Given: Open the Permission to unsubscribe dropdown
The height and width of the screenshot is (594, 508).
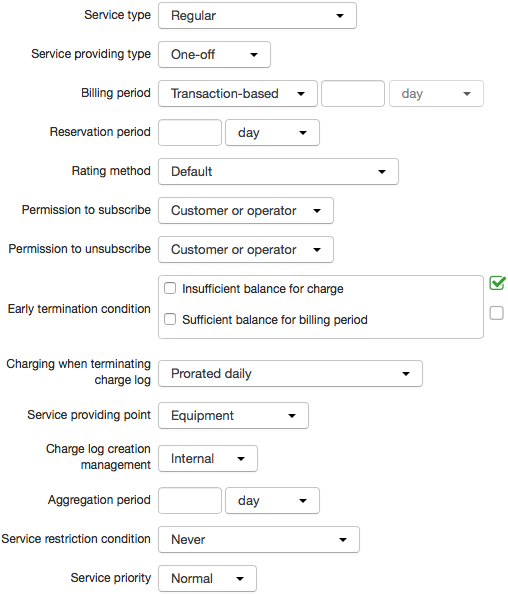Looking at the screenshot, I should (246, 250).
